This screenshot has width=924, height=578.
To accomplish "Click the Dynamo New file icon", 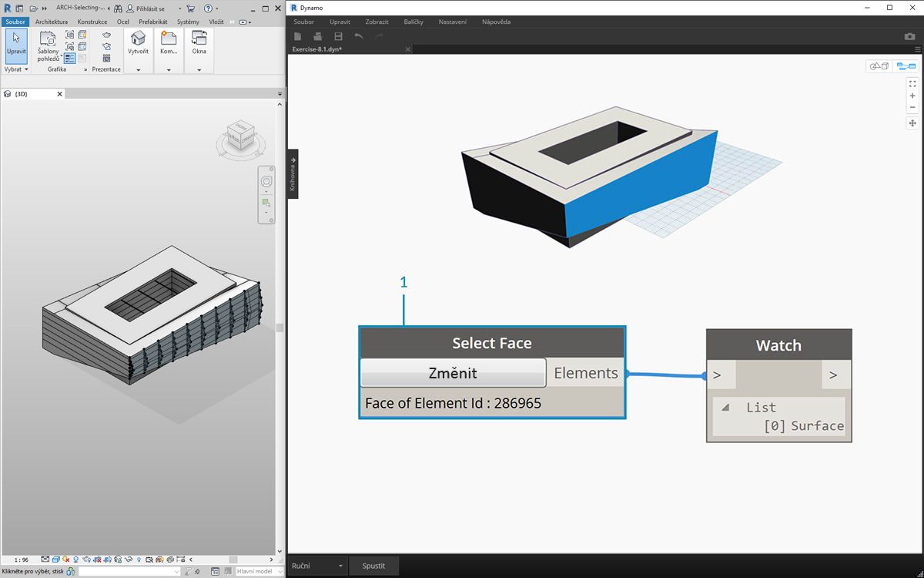I will pyautogui.click(x=297, y=36).
